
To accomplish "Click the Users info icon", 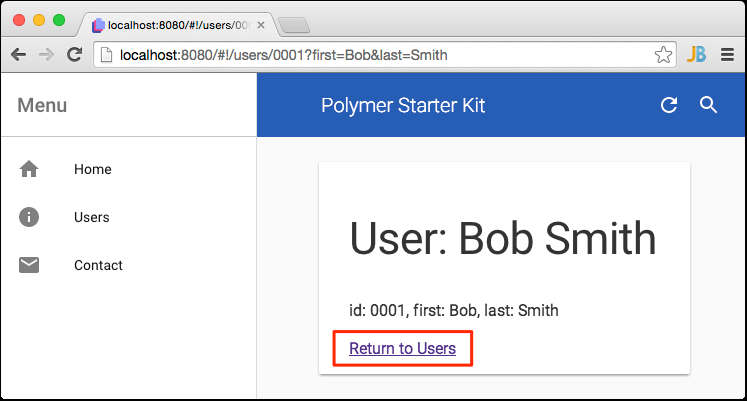I will (29, 217).
